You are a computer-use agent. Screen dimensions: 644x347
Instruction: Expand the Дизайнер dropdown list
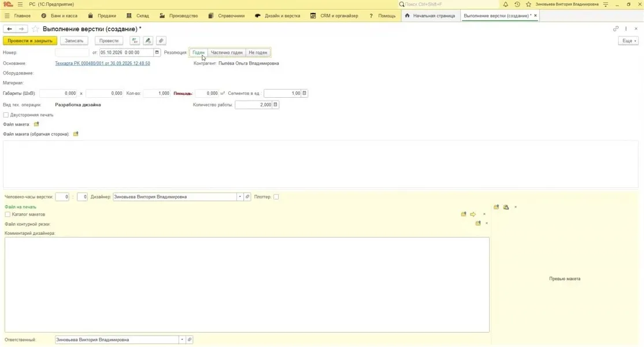click(x=240, y=197)
